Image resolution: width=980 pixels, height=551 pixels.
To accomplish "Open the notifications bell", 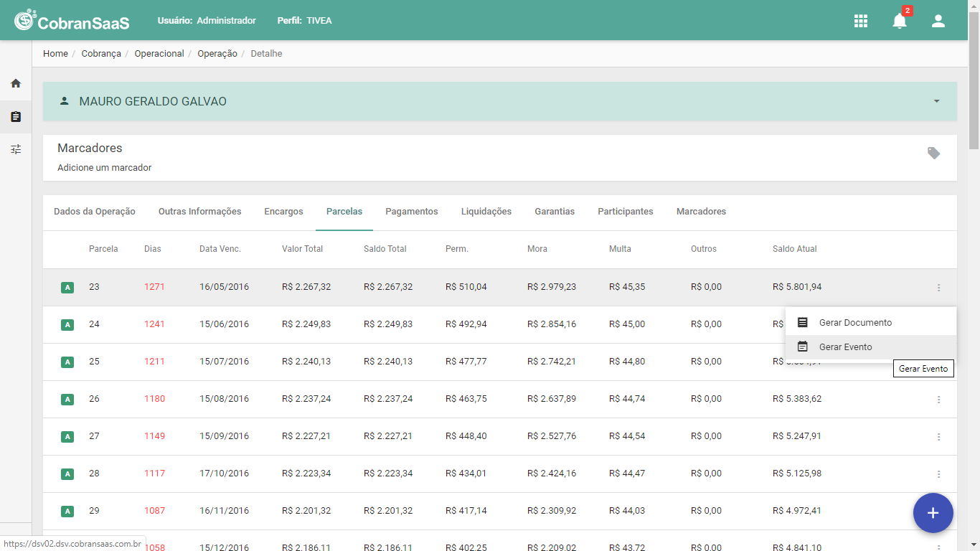I will point(900,21).
